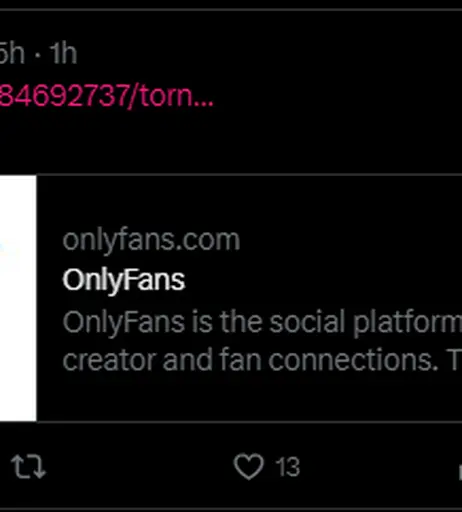Screen dimensions: 462x512
Task: Click the description line starting OnlyFans is the social
Action: point(262,323)
